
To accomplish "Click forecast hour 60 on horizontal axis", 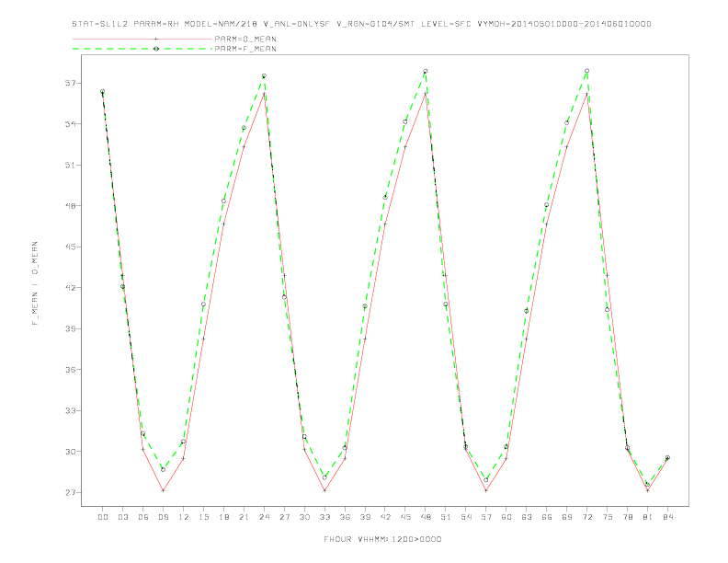I will tap(506, 517).
